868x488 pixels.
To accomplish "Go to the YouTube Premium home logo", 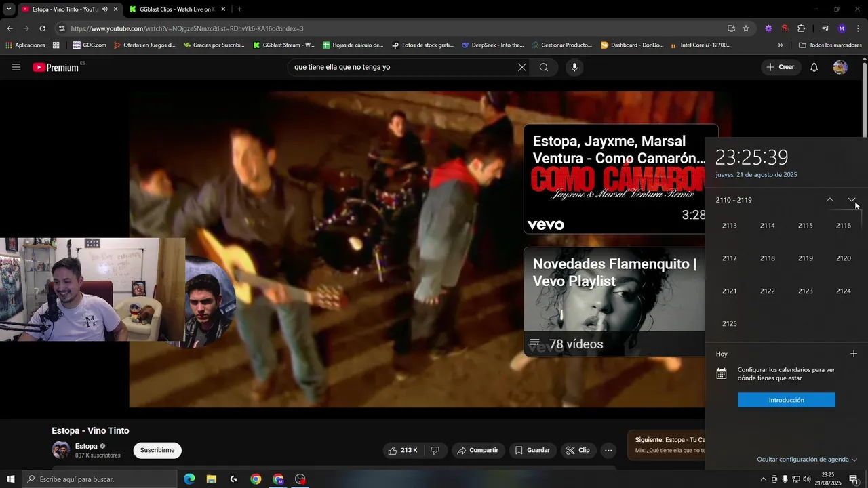I will point(56,67).
